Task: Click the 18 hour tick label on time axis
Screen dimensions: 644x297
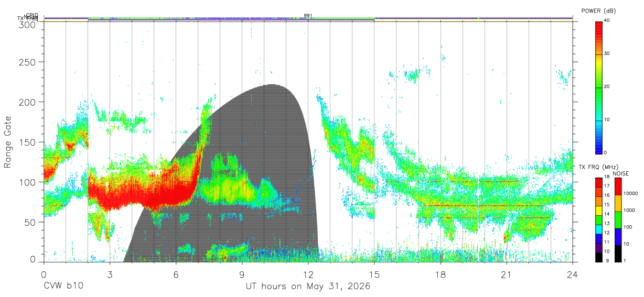Action: [440, 274]
